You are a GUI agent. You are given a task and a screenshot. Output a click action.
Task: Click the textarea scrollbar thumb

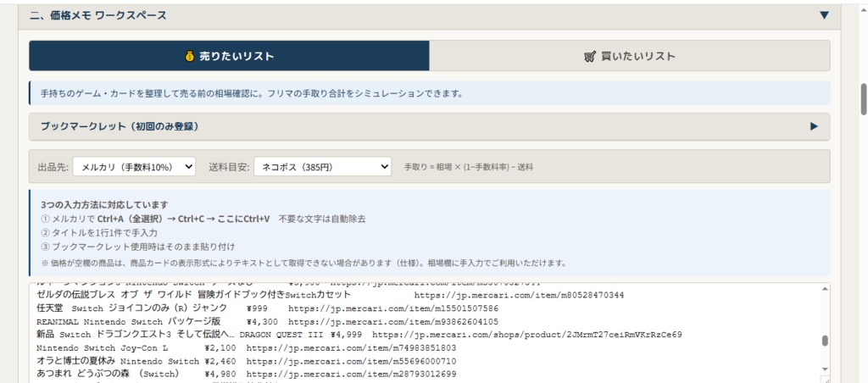click(825, 341)
